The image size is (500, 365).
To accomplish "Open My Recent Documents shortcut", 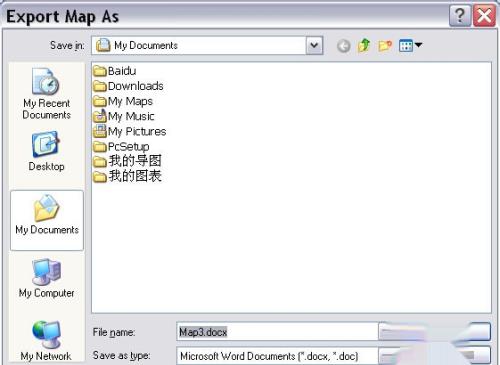I will 46,94.
